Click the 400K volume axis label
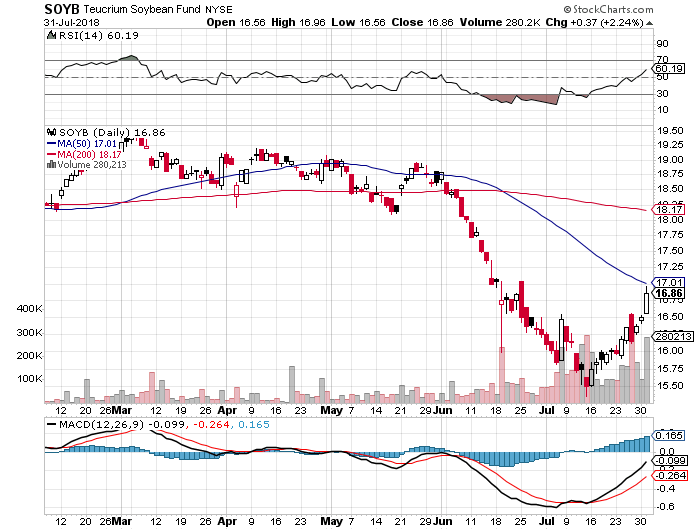Viewport: 700px width, 530px height. coord(30,308)
